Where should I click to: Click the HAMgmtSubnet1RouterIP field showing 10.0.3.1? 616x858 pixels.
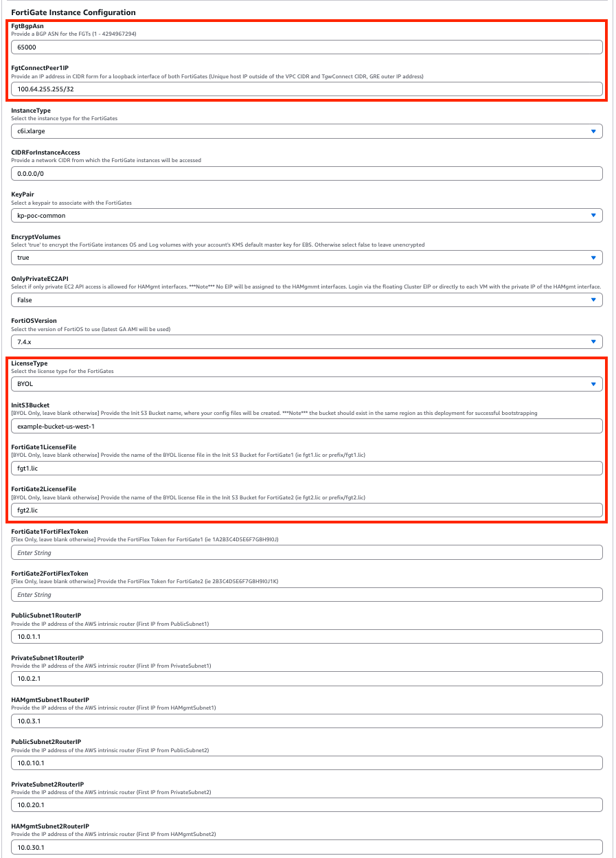coord(306,721)
